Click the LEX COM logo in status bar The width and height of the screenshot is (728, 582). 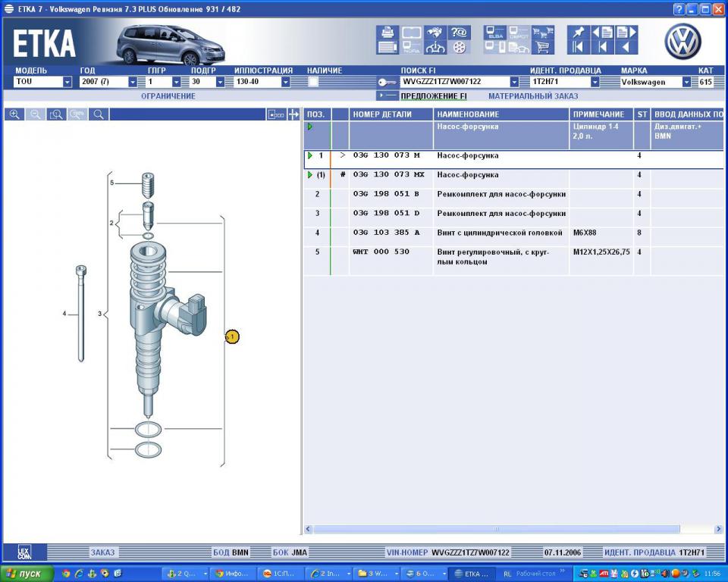tap(24, 552)
